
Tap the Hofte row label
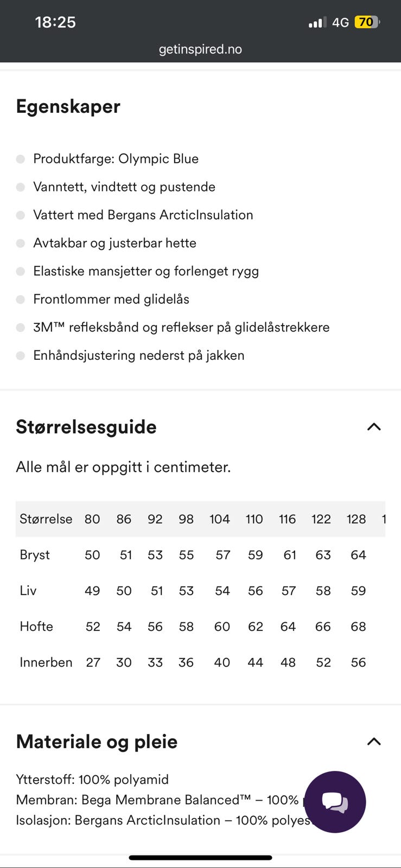[36, 627]
